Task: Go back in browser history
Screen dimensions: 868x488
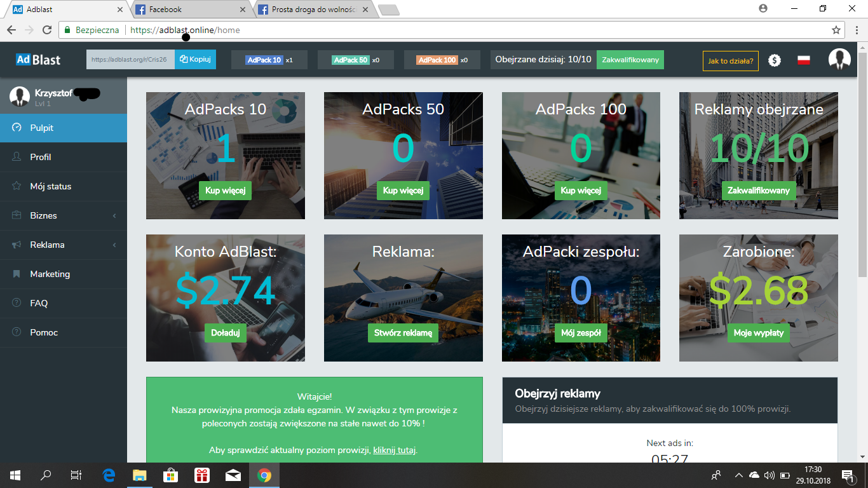Action: point(11,30)
